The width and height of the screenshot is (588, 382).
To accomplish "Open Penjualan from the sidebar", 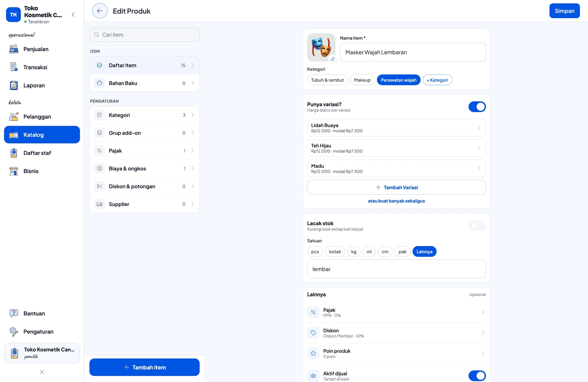I will coord(42,49).
